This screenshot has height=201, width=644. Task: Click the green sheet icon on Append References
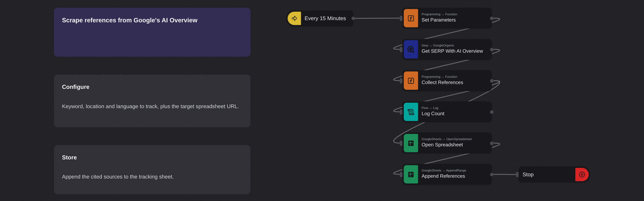coord(411,174)
